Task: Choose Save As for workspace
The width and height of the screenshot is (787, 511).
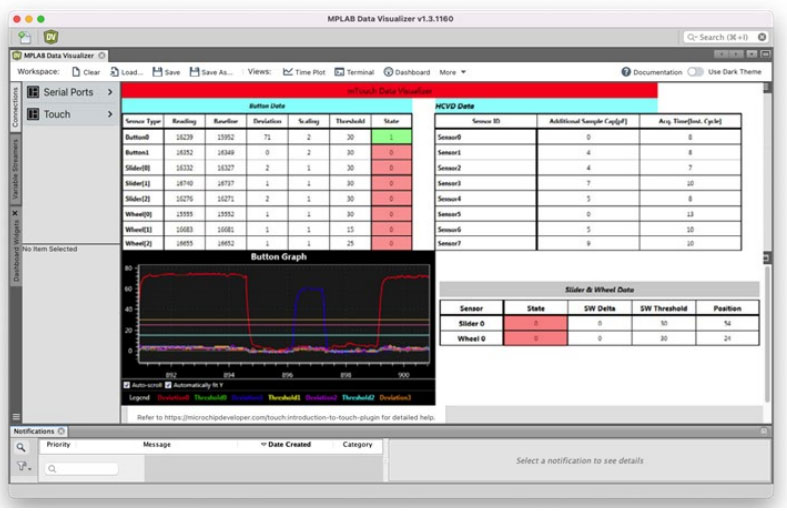Action: pyautogui.click(x=211, y=72)
